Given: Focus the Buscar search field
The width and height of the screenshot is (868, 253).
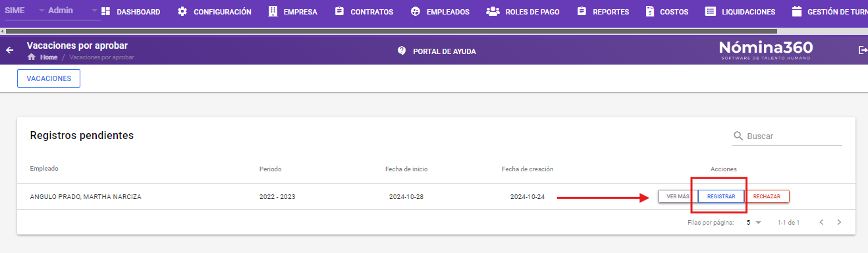Looking at the screenshot, I should [788, 136].
